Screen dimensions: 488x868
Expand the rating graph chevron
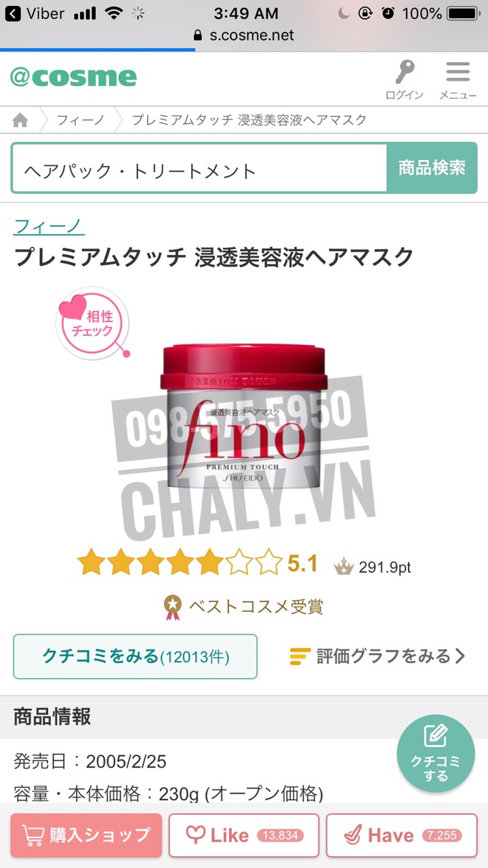pyautogui.click(x=460, y=656)
